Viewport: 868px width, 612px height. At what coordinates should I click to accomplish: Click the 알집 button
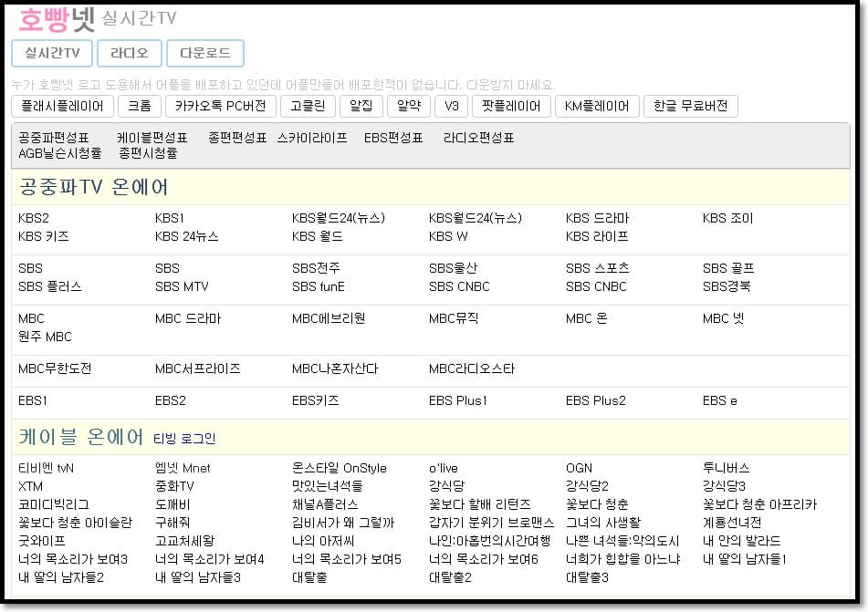361,106
